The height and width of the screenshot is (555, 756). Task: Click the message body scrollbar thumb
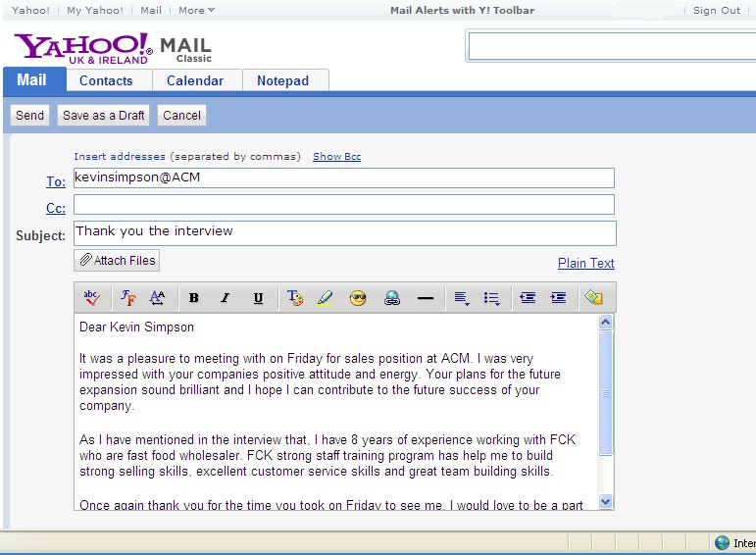(x=606, y=393)
